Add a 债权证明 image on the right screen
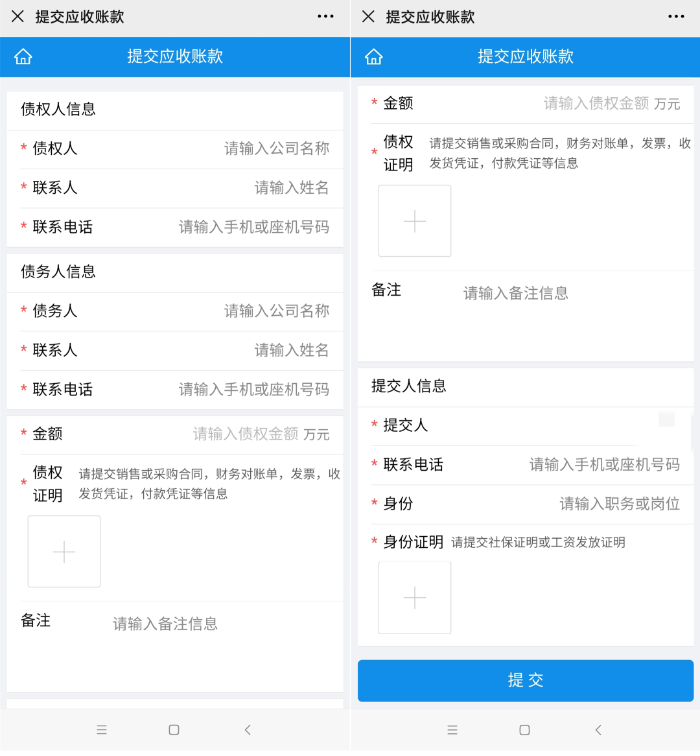Viewport: 700px width, 756px height. pyautogui.click(x=415, y=221)
